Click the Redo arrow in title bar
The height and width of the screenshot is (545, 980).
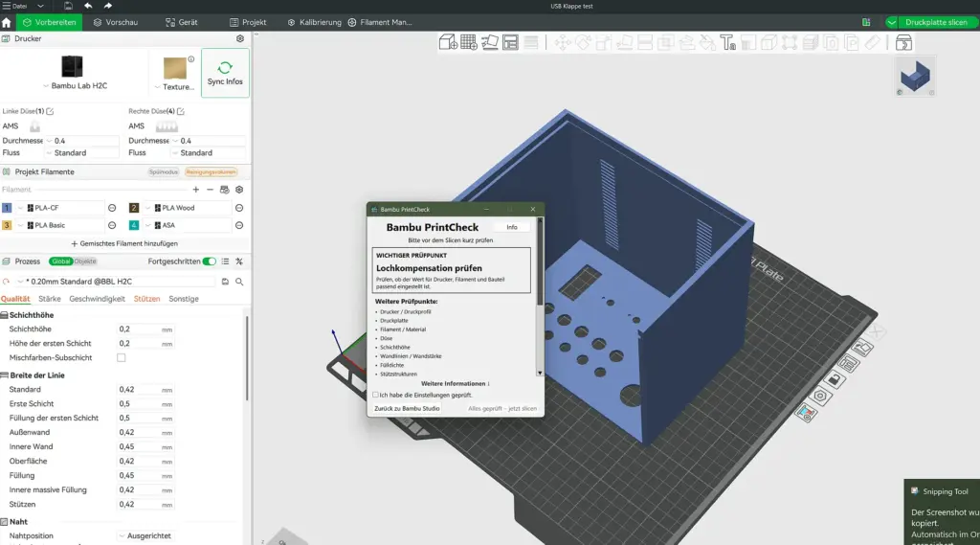[x=107, y=6]
